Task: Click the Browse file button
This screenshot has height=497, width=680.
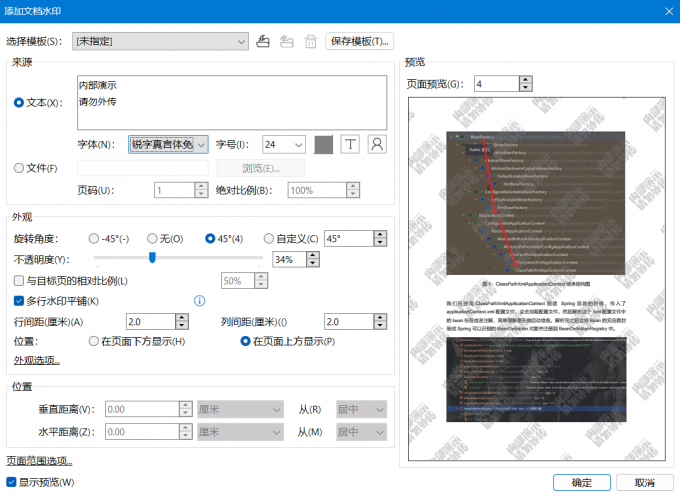Action: [261, 168]
